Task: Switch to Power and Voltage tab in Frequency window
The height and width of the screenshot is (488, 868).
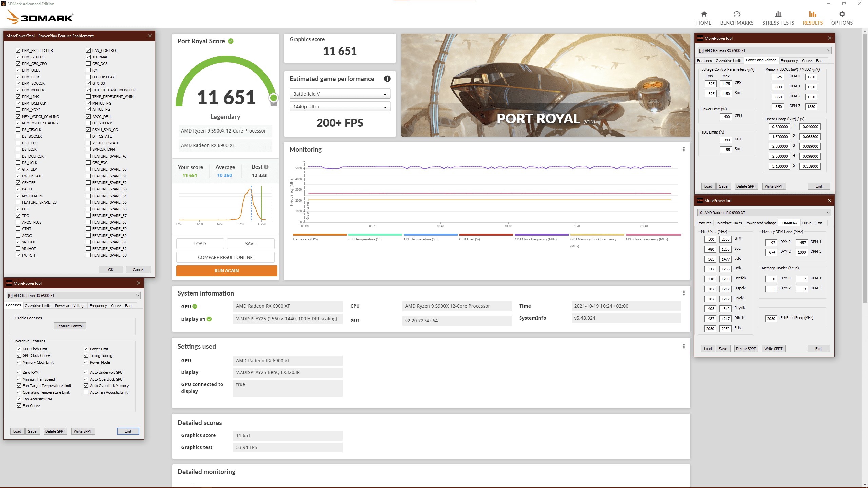Action: (x=761, y=223)
